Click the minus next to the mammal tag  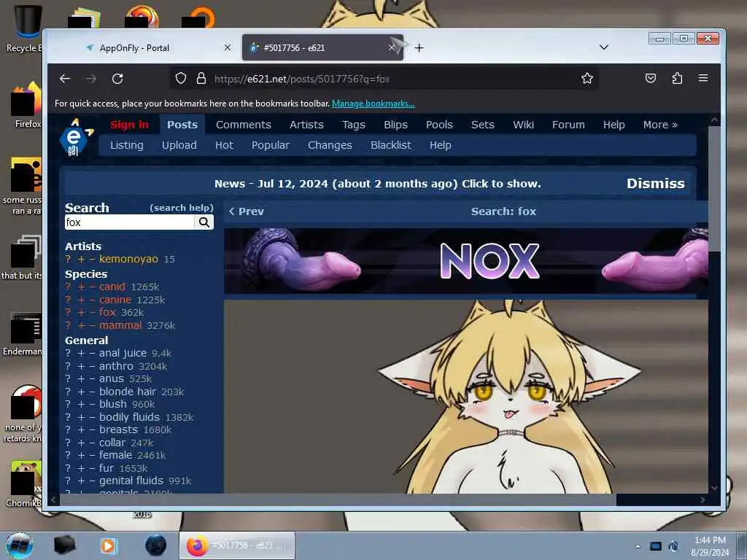tap(92, 326)
